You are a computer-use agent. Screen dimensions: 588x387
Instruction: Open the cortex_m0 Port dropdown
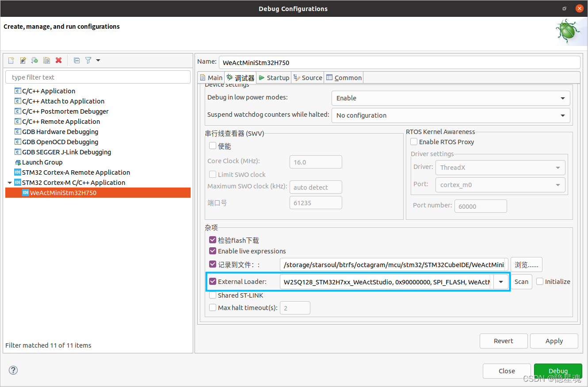pos(500,184)
